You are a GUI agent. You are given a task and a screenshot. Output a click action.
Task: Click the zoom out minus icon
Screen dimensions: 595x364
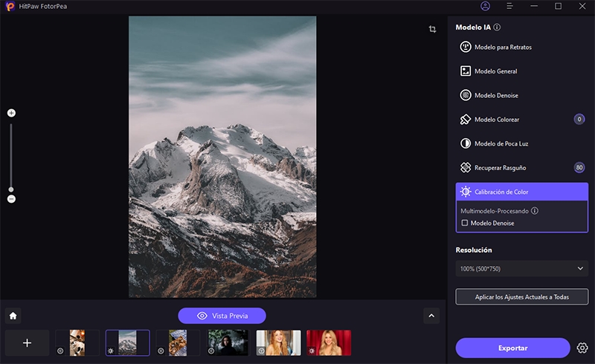11,199
